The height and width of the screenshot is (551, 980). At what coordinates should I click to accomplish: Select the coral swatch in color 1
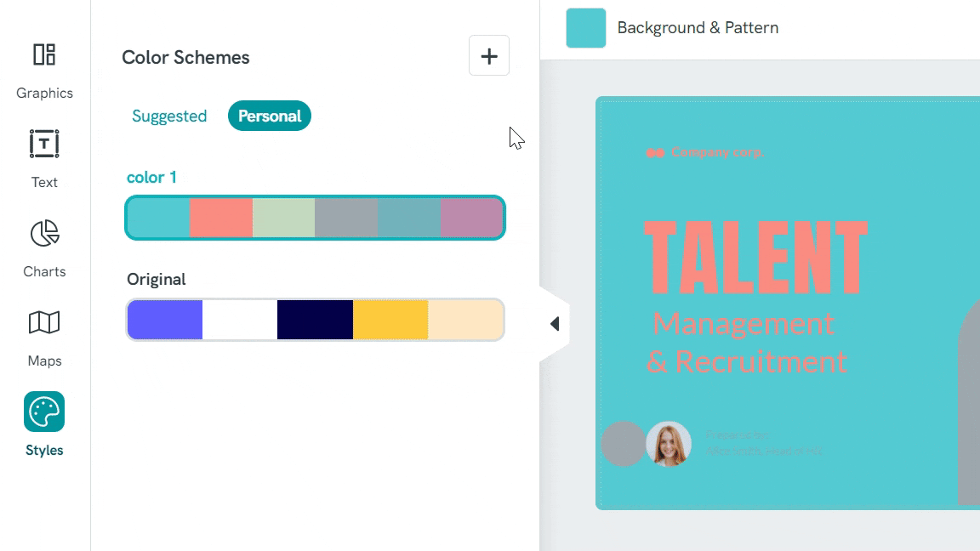tap(221, 218)
